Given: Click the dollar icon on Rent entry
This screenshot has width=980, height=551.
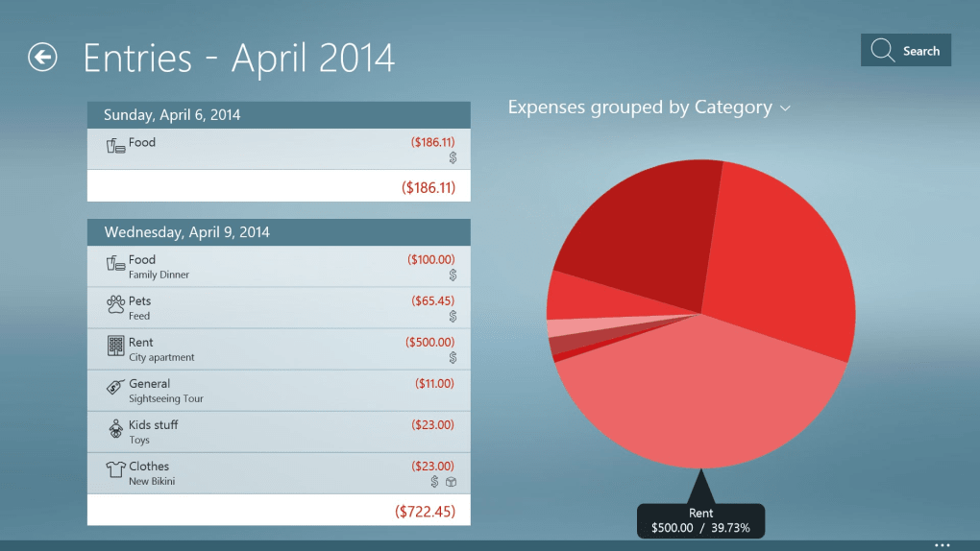Looking at the screenshot, I should tap(453, 358).
